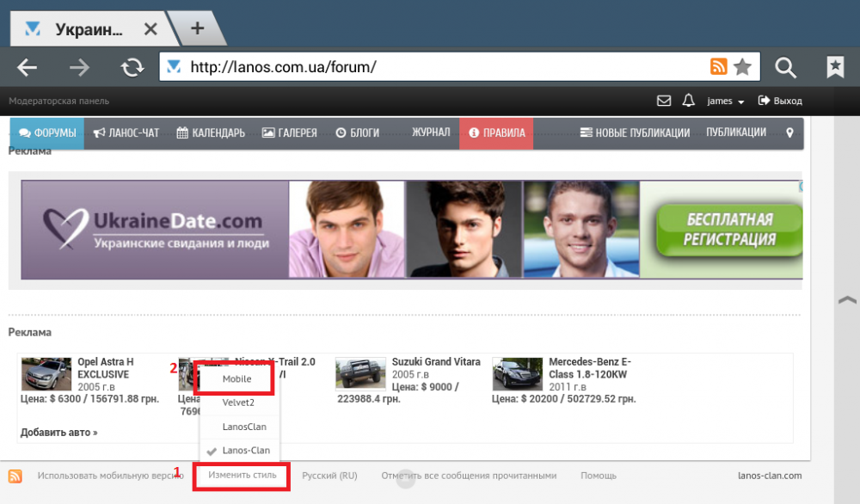This screenshot has width=860, height=504.
Task: Open notifications bell icon
Action: pos(688,101)
